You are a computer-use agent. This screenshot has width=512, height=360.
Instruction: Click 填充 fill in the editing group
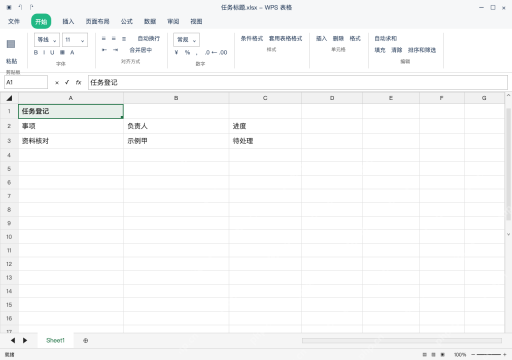[x=380, y=50]
